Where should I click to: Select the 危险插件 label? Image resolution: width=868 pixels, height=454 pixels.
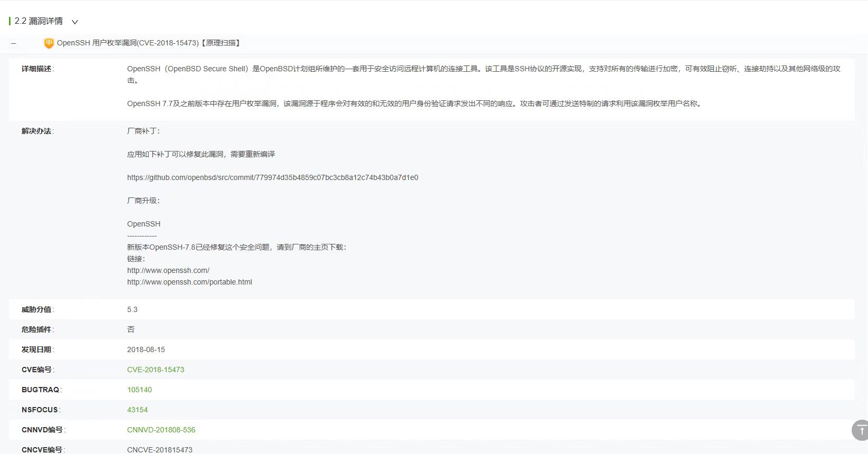[x=37, y=329]
